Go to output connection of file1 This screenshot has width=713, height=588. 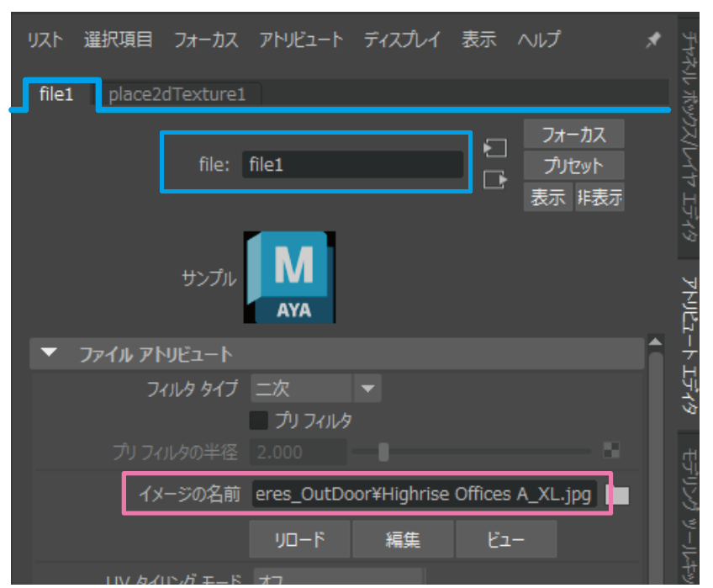tap(496, 179)
